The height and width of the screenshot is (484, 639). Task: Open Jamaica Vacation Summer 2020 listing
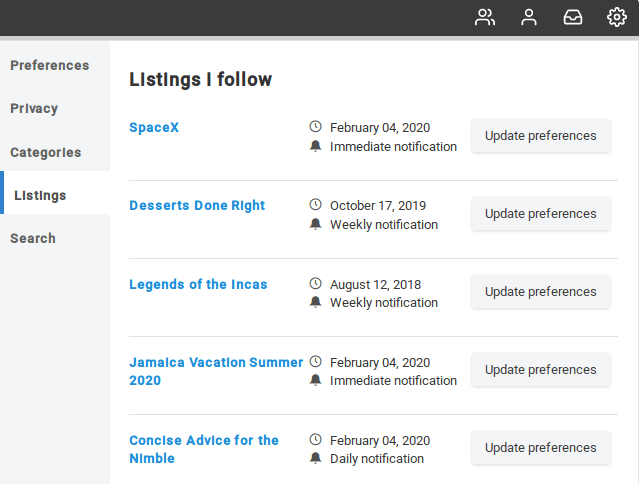(216, 371)
